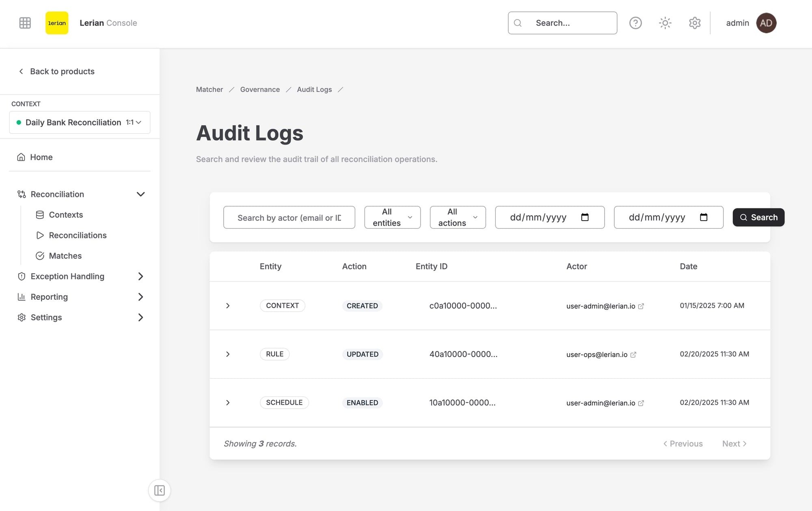The width and height of the screenshot is (812, 511).
Task: Focus the global Search... field
Action: click(562, 23)
